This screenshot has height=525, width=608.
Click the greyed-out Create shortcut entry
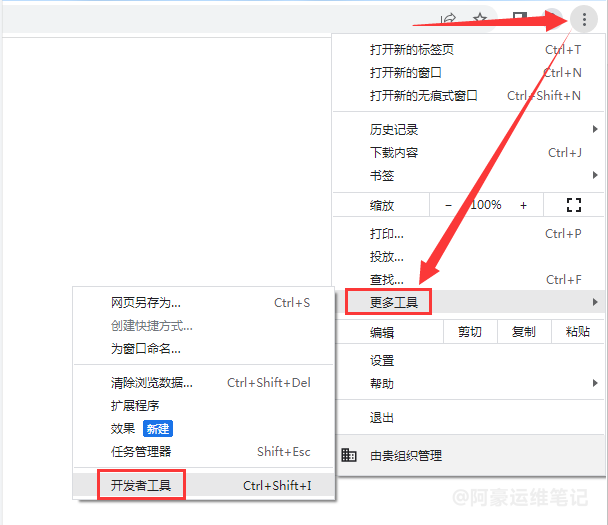(x=204, y=326)
